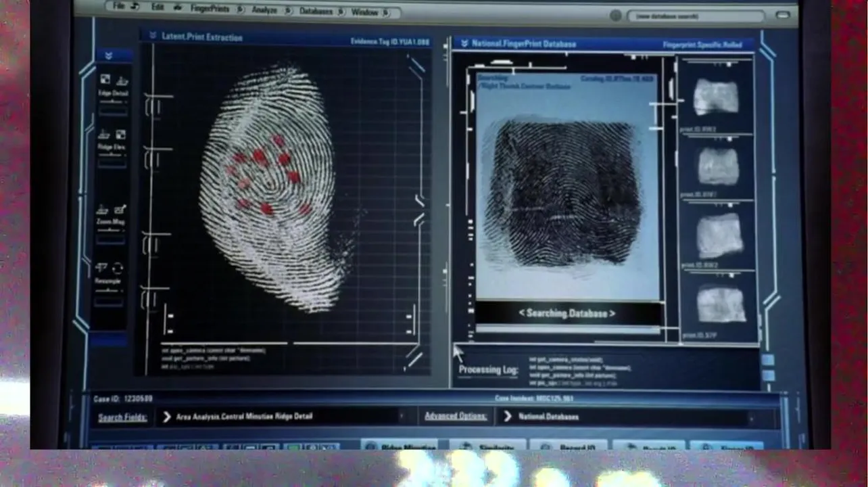
Task: Open the Analyze menu
Action: pyautogui.click(x=264, y=10)
